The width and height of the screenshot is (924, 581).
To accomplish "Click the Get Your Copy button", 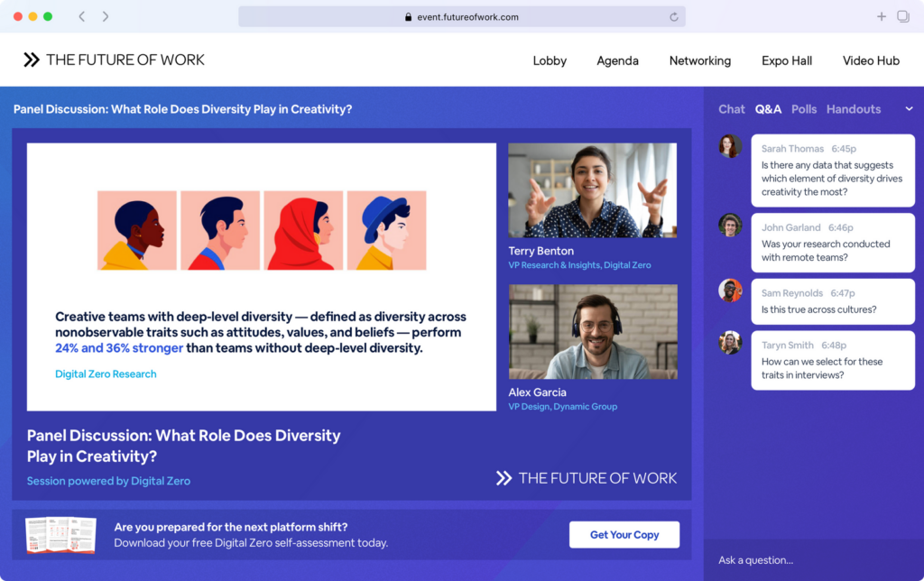I will [624, 534].
